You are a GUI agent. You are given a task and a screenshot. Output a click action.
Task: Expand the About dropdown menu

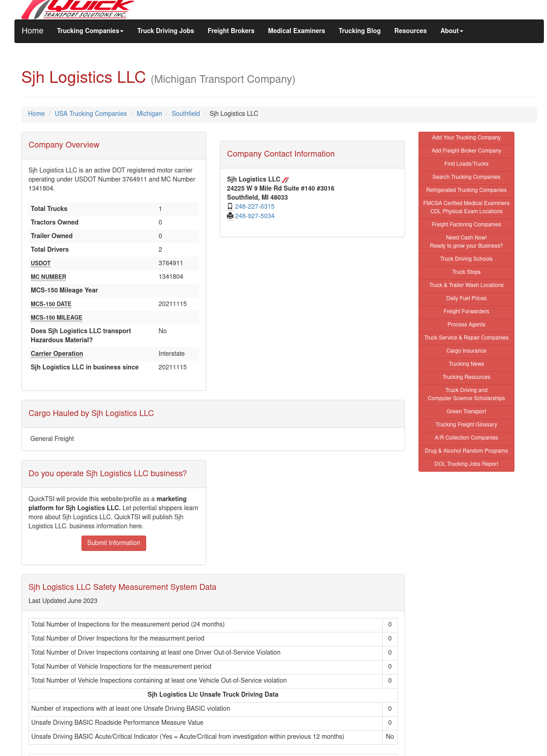click(452, 31)
